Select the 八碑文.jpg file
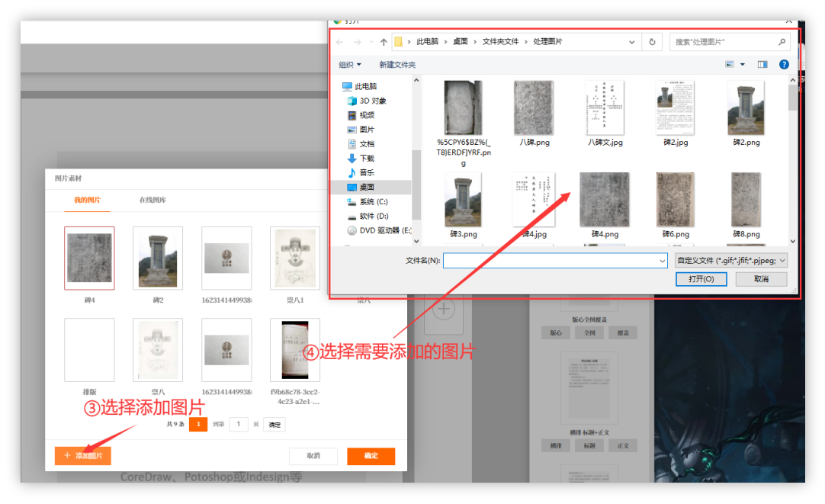Screen dimensions: 825x504 [605, 113]
